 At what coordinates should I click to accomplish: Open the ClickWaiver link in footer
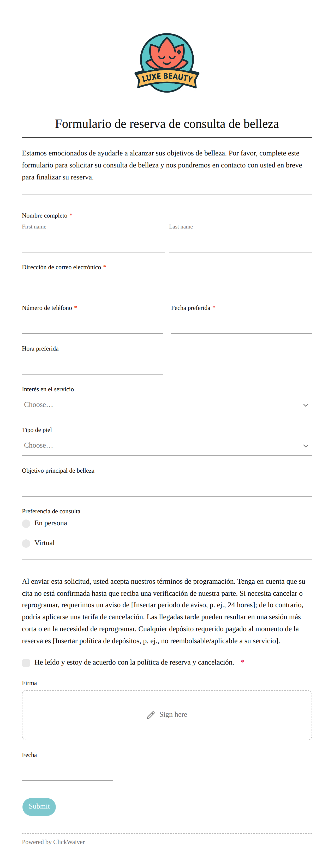(69, 842)
